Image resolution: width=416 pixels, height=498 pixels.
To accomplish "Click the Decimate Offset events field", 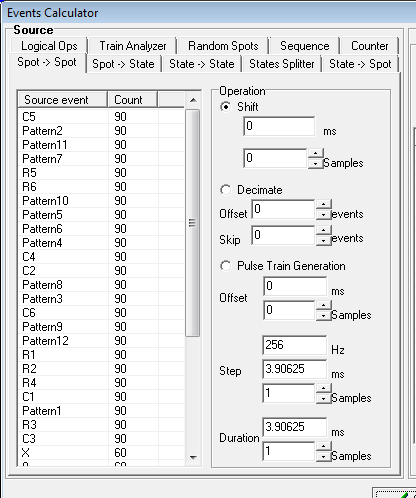I will [283, 210].
